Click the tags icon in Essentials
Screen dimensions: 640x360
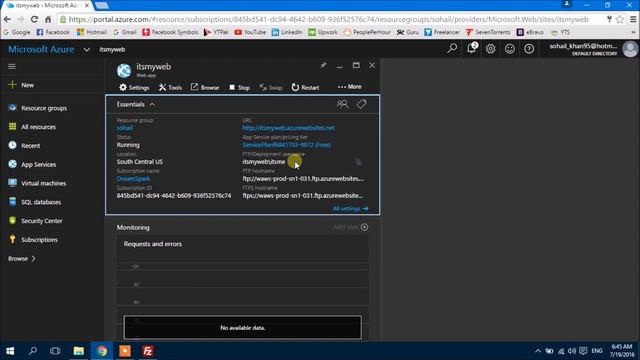click(x=361, y=104)
